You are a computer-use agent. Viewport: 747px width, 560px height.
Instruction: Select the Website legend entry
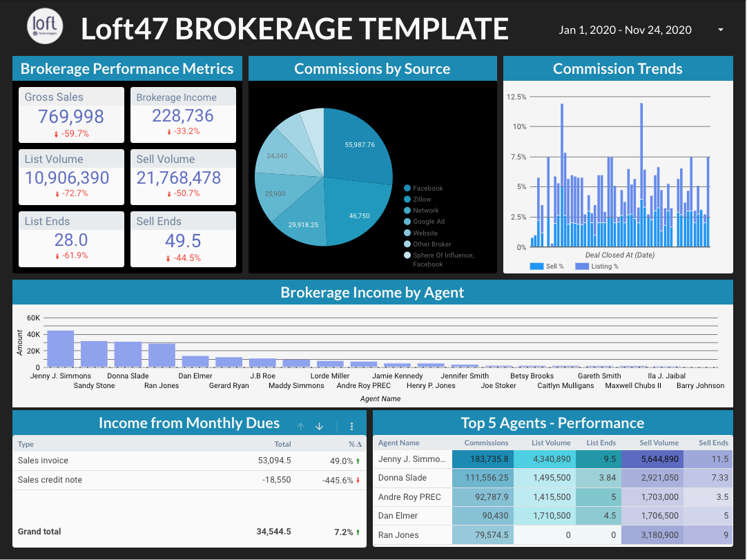point(420,233)
